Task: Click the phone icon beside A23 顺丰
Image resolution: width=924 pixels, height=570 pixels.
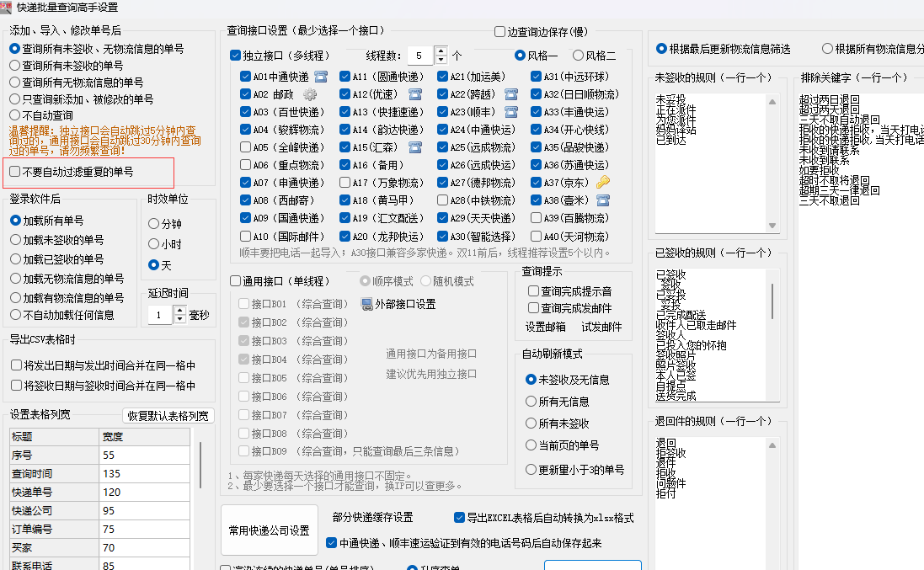Action: (511, 112)
